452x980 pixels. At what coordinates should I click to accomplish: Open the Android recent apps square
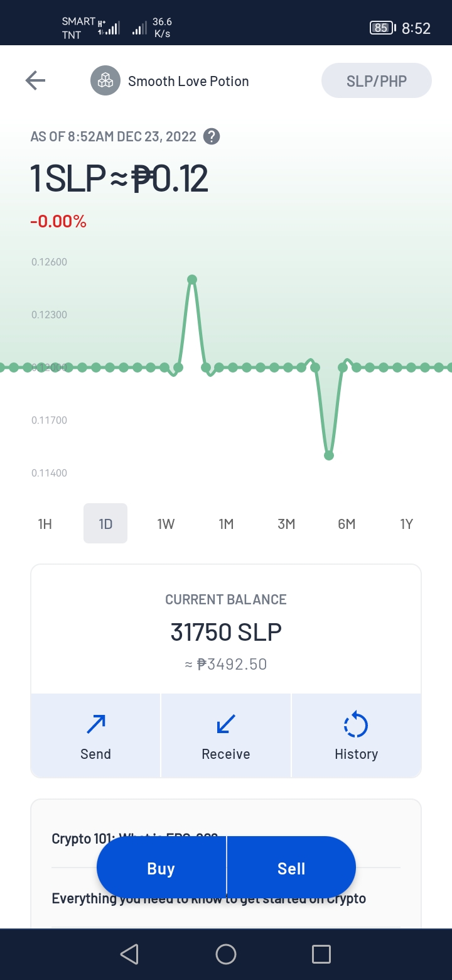click(x=321, y=954)
